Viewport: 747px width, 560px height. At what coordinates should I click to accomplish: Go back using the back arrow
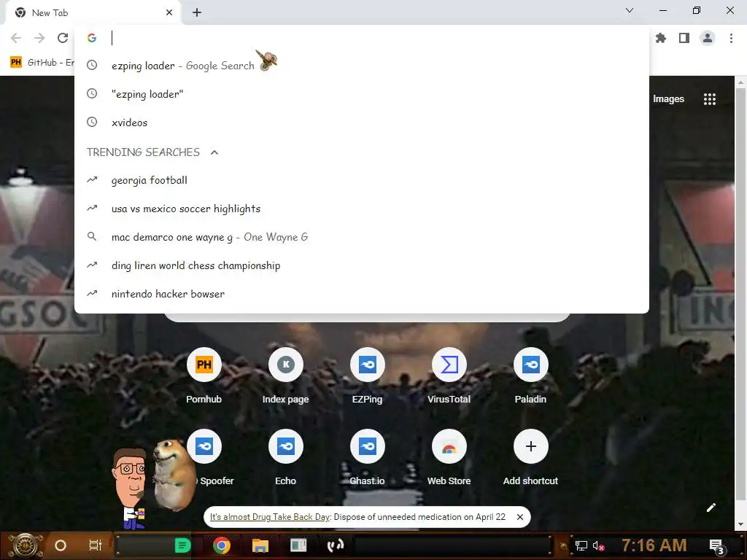tap(16, 38)
